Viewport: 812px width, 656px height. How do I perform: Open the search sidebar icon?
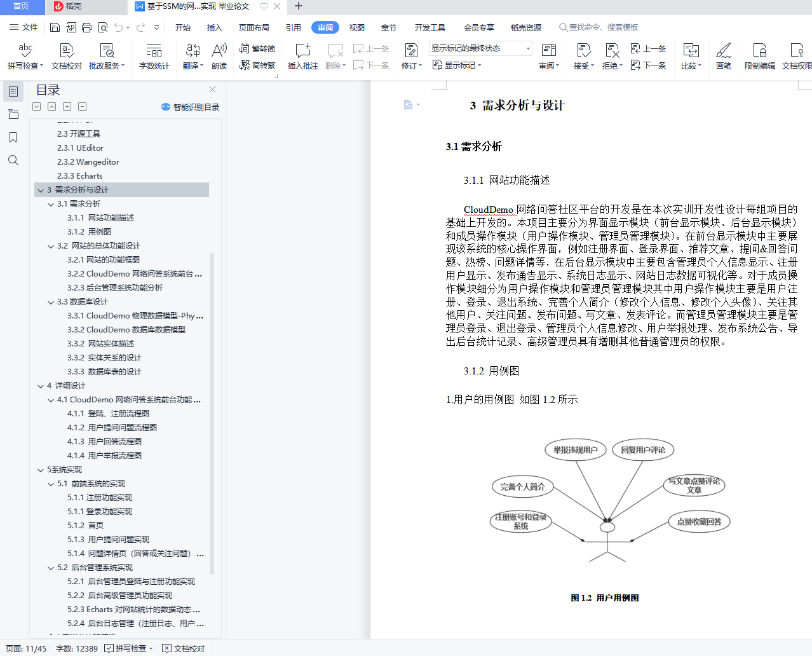tap(13, 160)
